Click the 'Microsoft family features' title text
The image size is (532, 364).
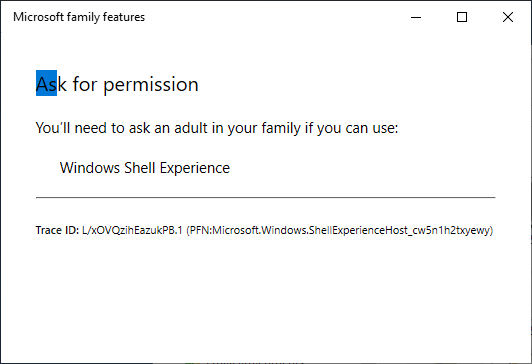79,17
